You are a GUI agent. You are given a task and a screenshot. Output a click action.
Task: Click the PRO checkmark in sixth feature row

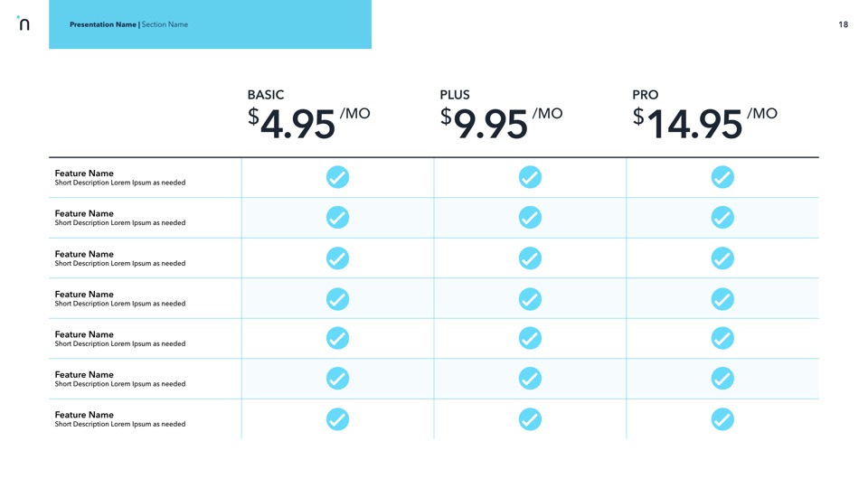(722, 379)
